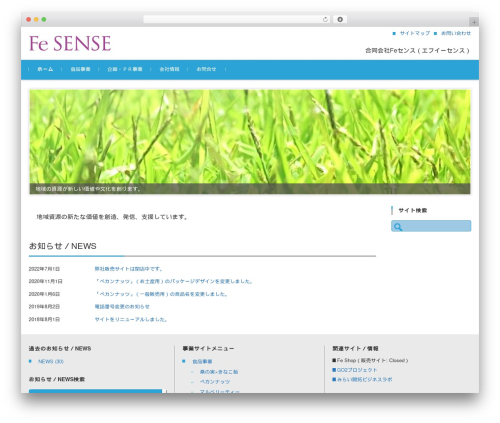Reload the page with the refresh icon

click(x=325, y=19)
